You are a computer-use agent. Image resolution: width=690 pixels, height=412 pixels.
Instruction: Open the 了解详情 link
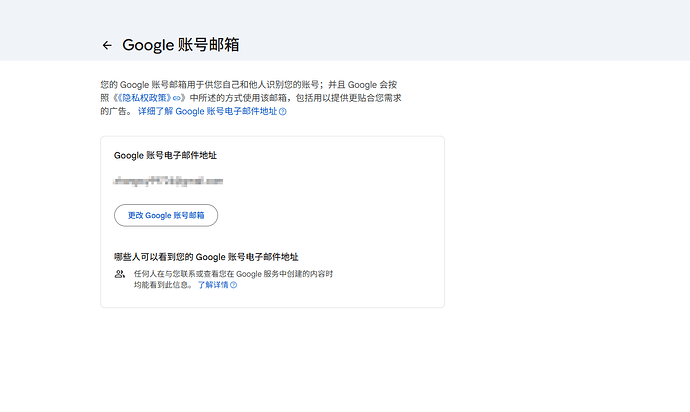coord(217,285)
